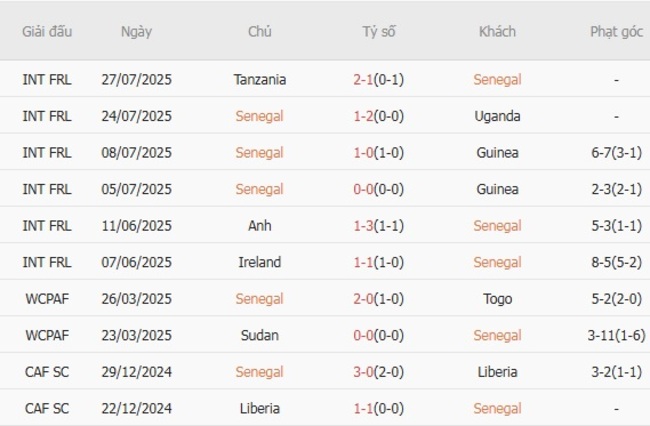Viewport: 650px width, 426px height.
Task: Click the Sudan team name
Action: 259,335
